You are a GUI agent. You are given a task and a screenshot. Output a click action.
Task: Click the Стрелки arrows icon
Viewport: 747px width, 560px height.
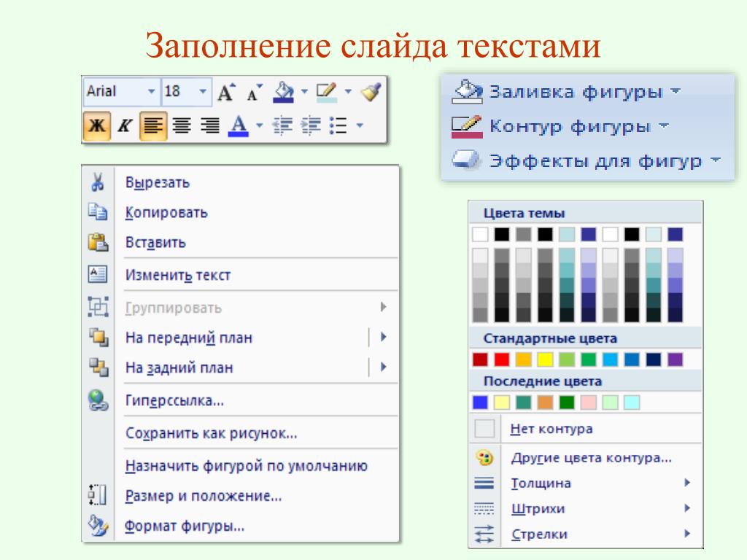click(x=484, y=534)
